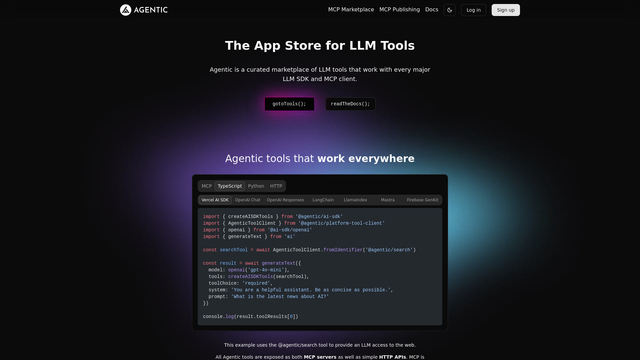The width and height of the screenshot is (640, 360).
Task: Click the readTheDocs(); button
Action: (x=350, y=104)
